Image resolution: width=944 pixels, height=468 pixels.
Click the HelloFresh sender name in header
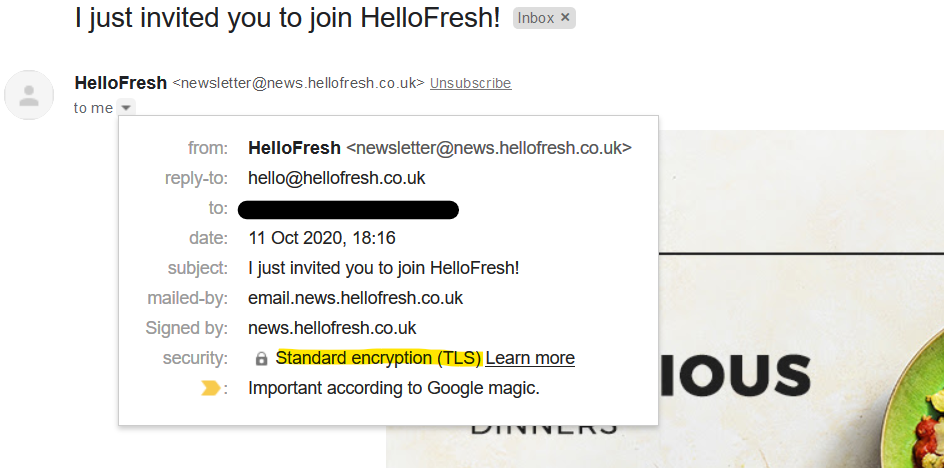120,83
